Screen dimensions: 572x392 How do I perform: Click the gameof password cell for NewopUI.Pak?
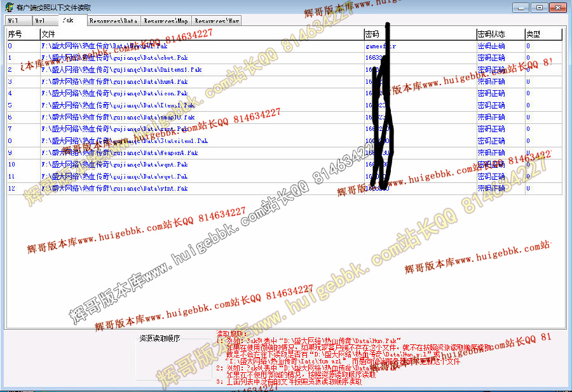[x=381, y=46]
